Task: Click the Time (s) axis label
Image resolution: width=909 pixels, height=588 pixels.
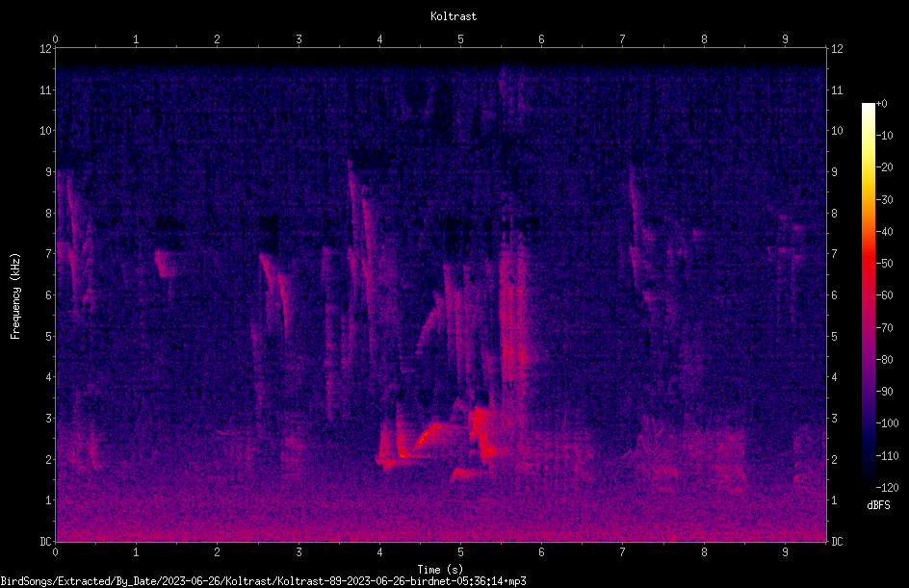Action: 440,570
